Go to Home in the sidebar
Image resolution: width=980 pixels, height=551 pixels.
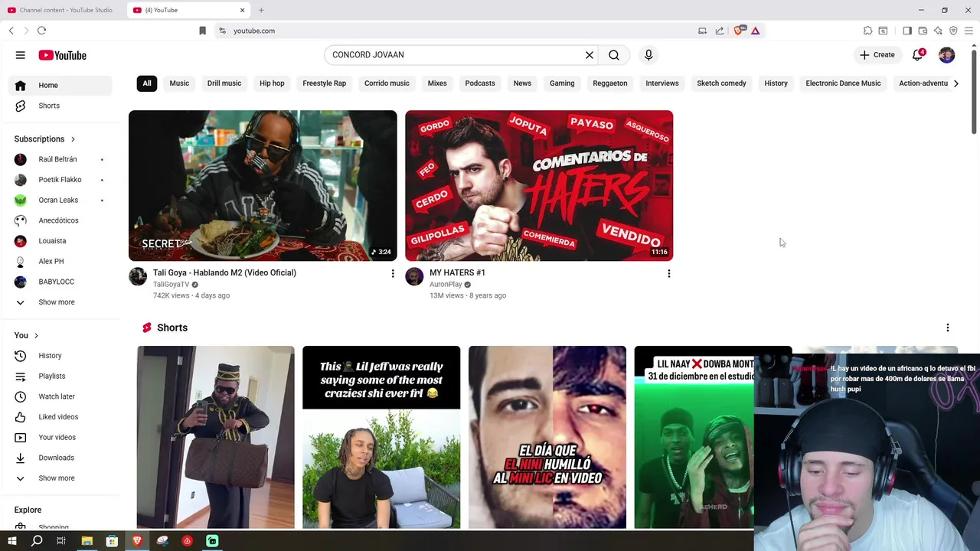[60, 85]
